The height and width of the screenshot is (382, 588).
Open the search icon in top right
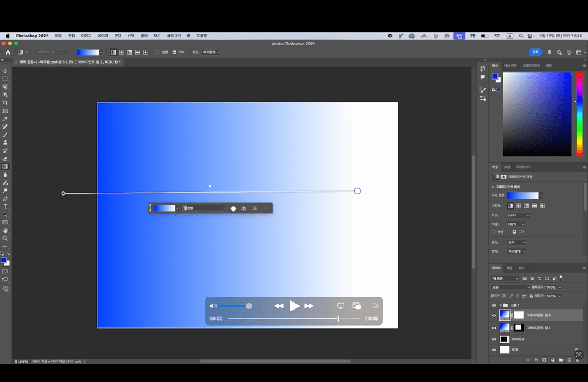coord(559,53)
